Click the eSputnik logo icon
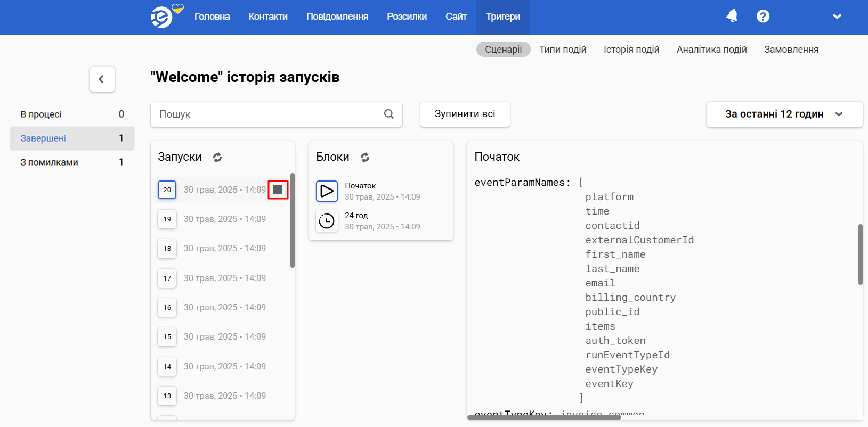 [161, 17]
